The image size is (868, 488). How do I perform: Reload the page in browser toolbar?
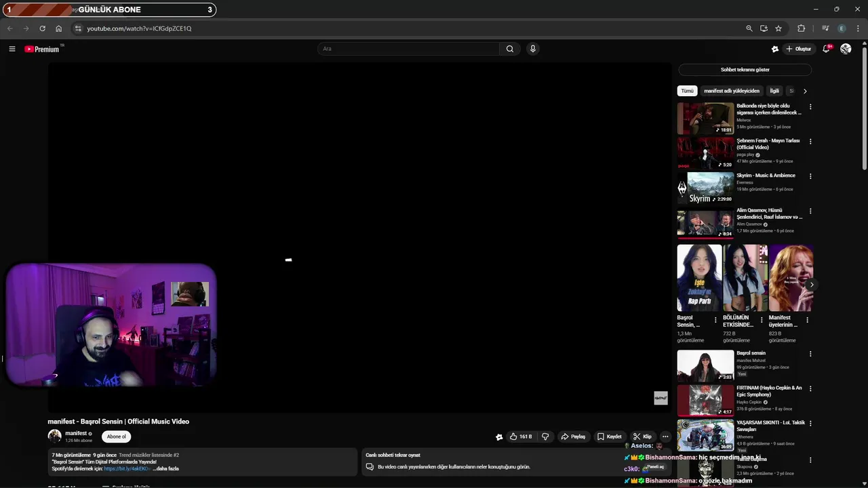[42, 28]
